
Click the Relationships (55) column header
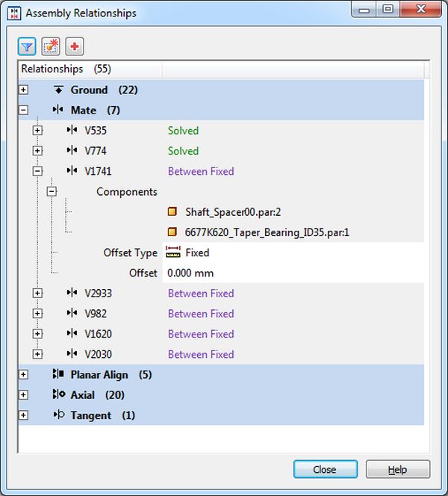coord(90,69)
